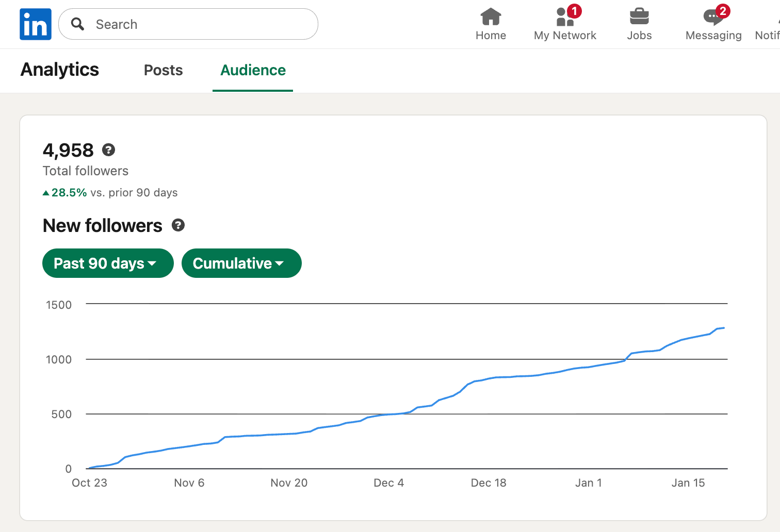Click the blue line's rightmost end point
The image size is (780, 532).
click(724, 328)
